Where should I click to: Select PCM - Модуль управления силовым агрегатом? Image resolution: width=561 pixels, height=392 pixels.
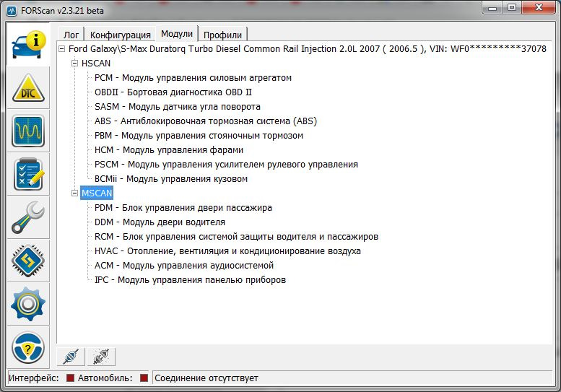[x=193, y=78]
